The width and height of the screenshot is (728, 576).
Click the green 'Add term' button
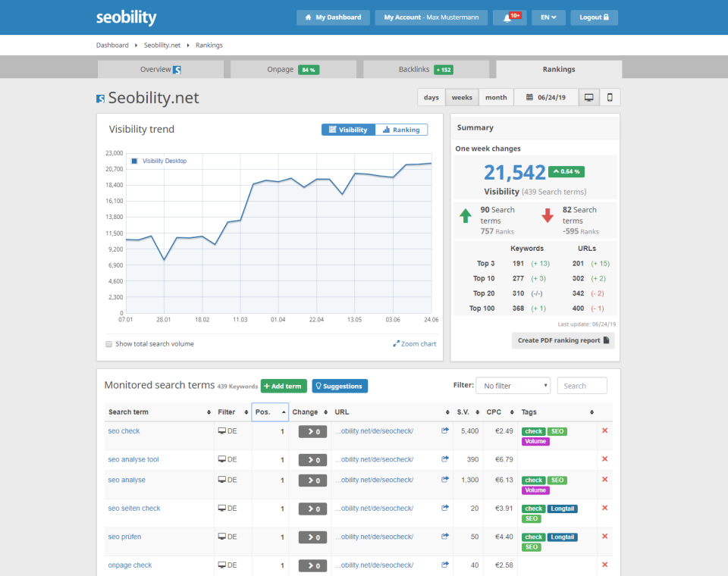click(x=283, y=386)
